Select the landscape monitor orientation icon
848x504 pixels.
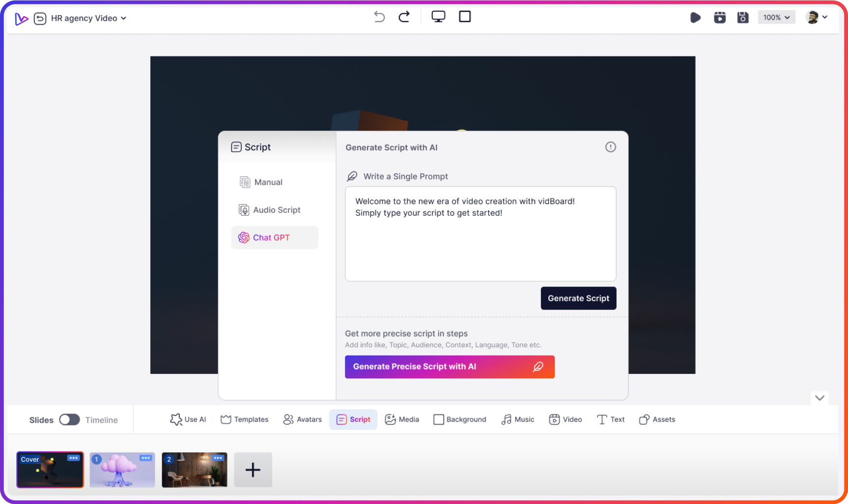(x=438, y=16)
